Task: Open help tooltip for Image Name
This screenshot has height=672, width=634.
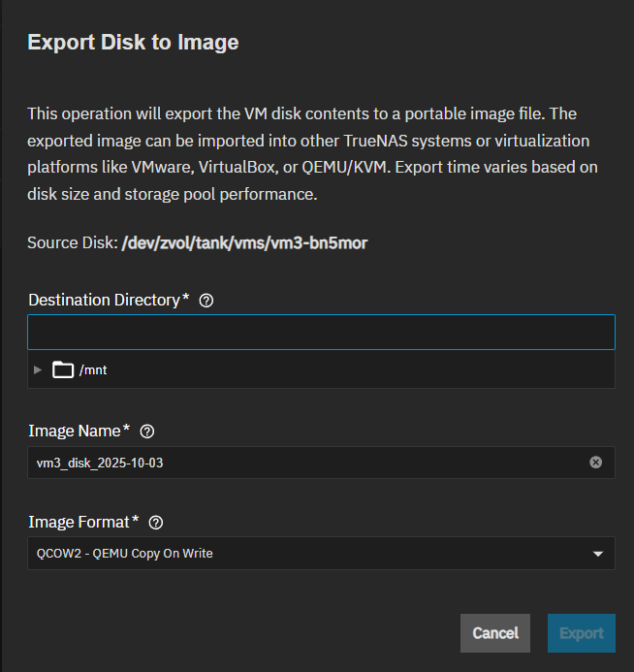Action: (147, 432)
